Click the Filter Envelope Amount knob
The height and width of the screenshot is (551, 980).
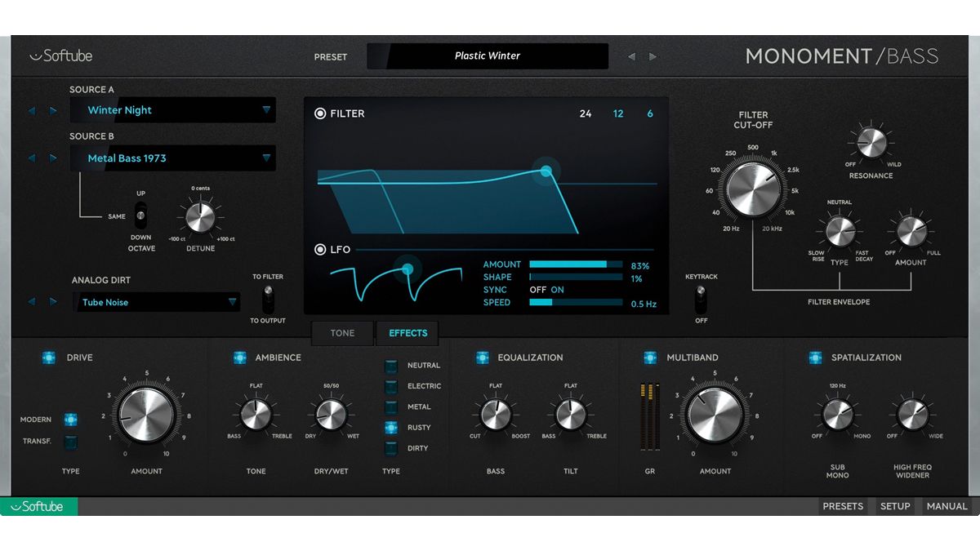point(911,232)
